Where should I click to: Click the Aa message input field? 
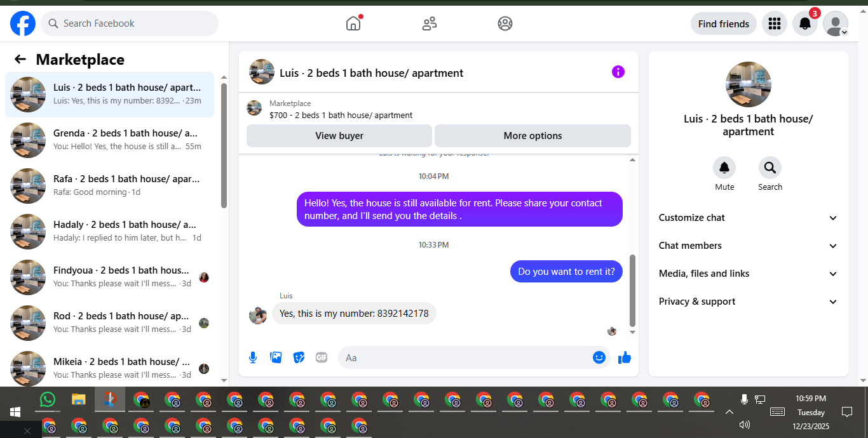[466, 357]
